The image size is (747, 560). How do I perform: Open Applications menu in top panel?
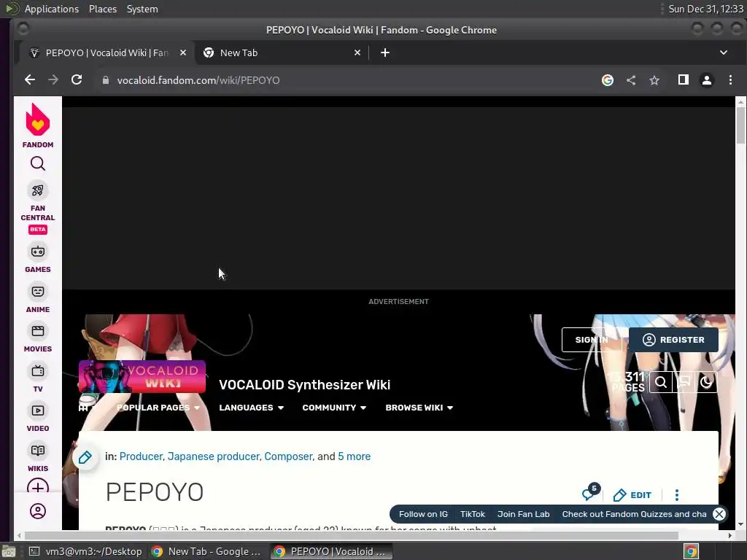click(x=52, y=9)
